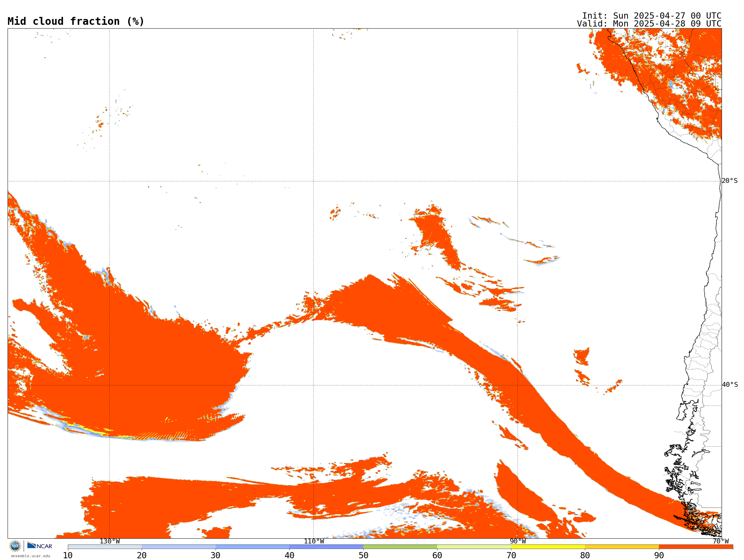Click the colorbar label '60'
744x560 pixels.
click(437, 556)
